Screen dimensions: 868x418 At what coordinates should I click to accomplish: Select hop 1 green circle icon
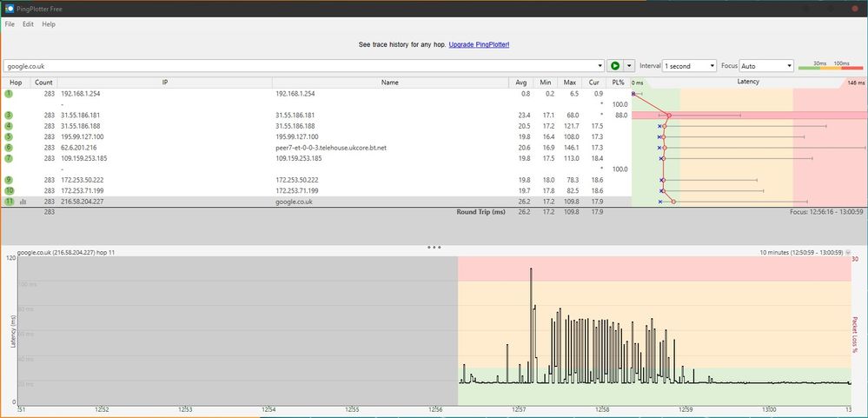click(9, 94)
